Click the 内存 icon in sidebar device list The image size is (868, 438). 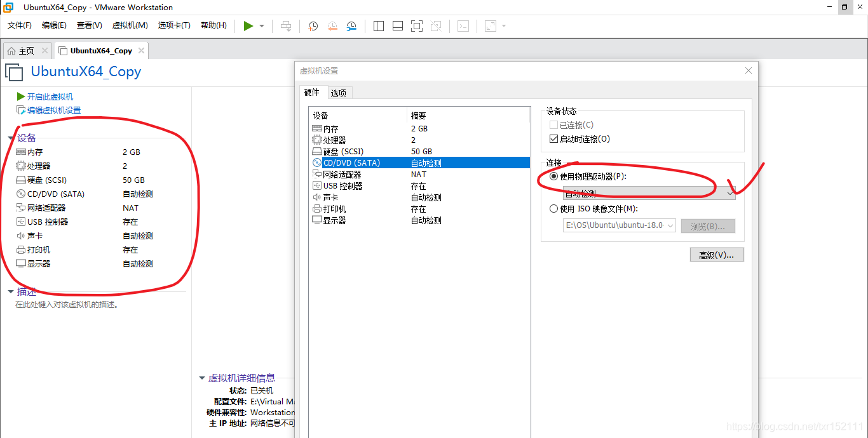tap(21, 152)
